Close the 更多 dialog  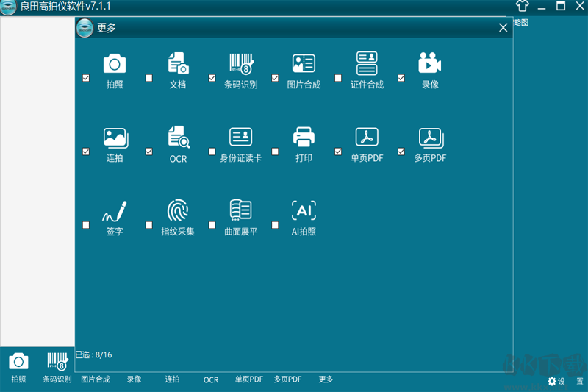click(x=503, y=28)
